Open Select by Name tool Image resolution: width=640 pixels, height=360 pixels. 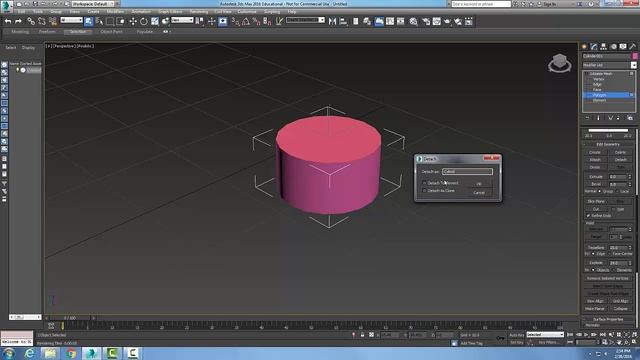[x=99, y=21]
